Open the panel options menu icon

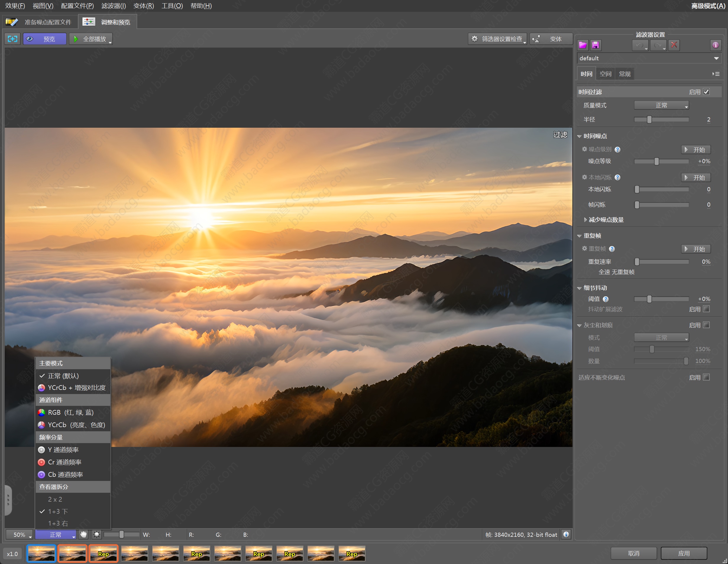point(716,74)
